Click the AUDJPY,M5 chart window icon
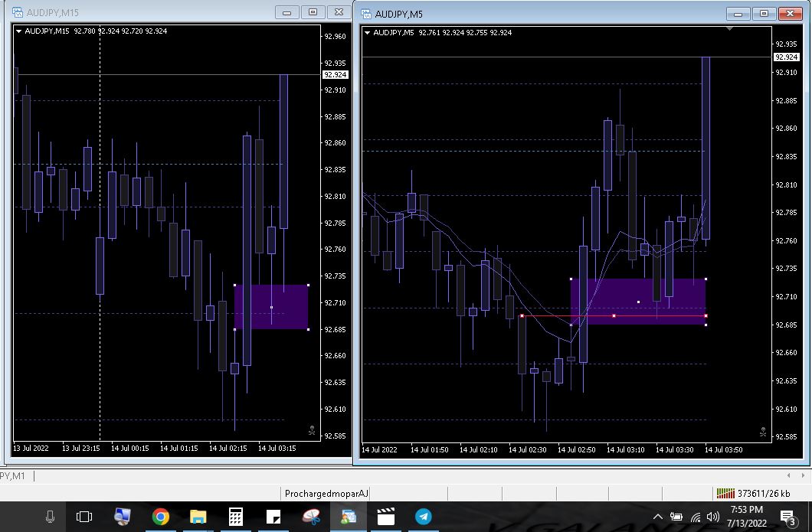 coord(365,14)
